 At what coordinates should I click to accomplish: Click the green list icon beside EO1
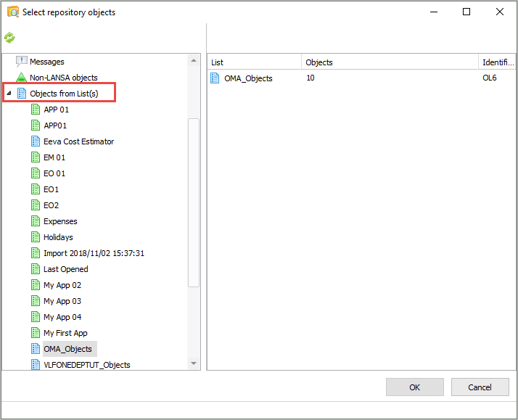click(36, 189)
